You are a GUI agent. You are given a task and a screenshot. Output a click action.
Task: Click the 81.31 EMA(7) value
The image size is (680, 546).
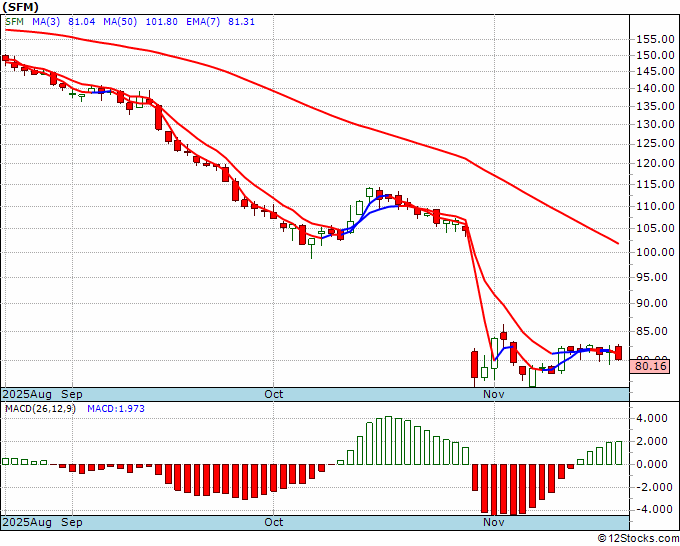coord(241,22)
